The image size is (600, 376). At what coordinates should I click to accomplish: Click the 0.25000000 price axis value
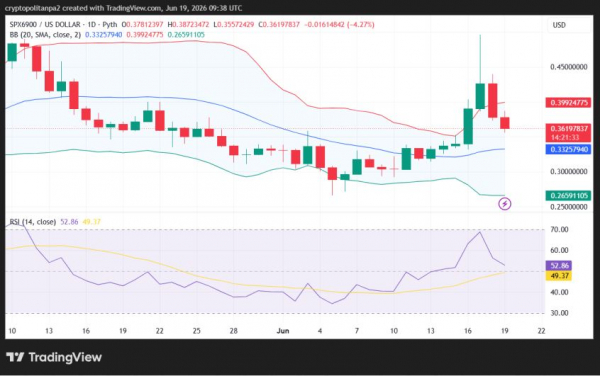569,207
